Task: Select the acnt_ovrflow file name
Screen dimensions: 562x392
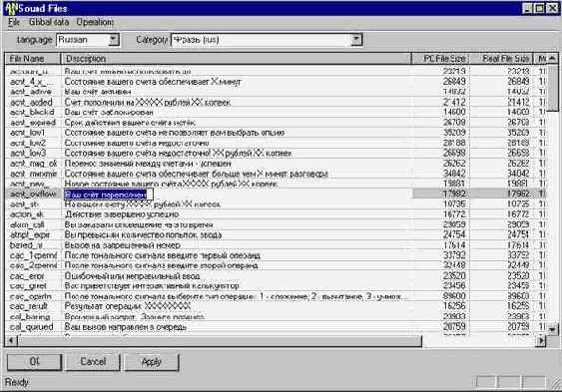Action: 33,195
